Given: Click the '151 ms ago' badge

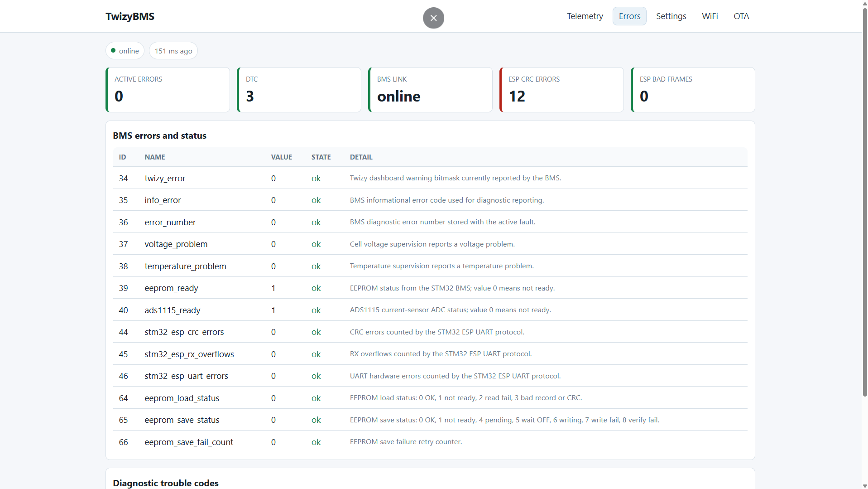Looking at the screenshot, I should (x=173, y=51).
